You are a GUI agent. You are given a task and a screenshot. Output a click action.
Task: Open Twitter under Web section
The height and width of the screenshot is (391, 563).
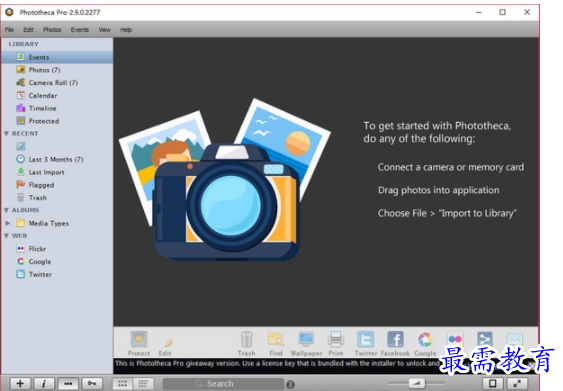[57, 274]
